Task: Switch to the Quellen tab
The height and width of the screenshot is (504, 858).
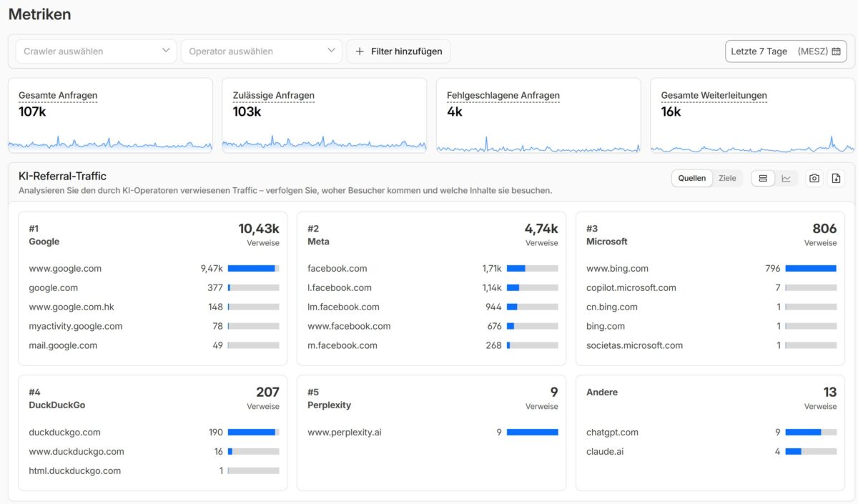Action: [692, 178]
